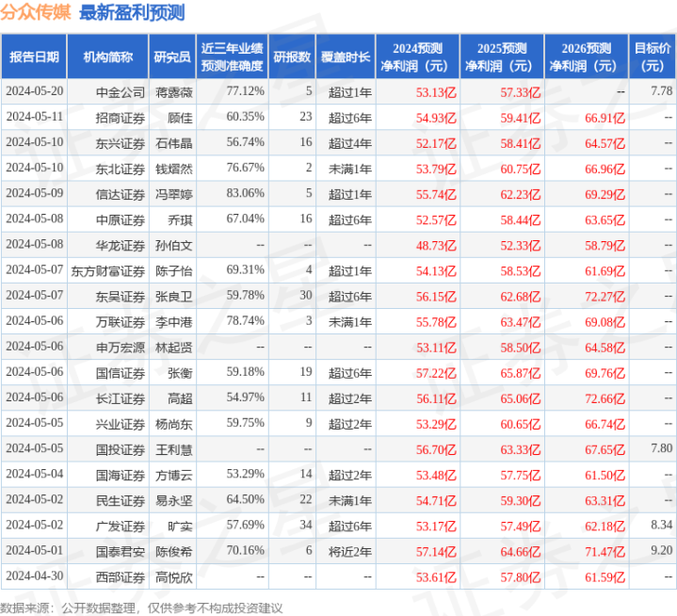This screenshot has height=616, width=677.
Task: Click the 70.16% accuracy value
Action: click(245, 550)
